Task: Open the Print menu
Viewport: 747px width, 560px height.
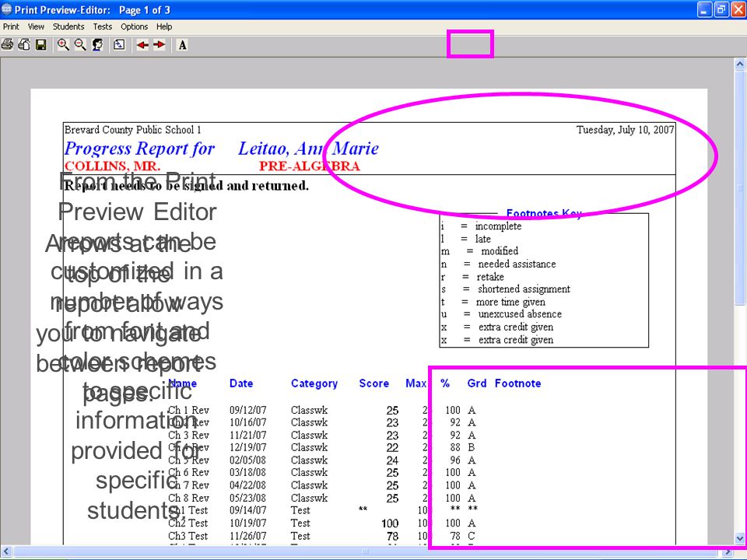Action: 11,26
